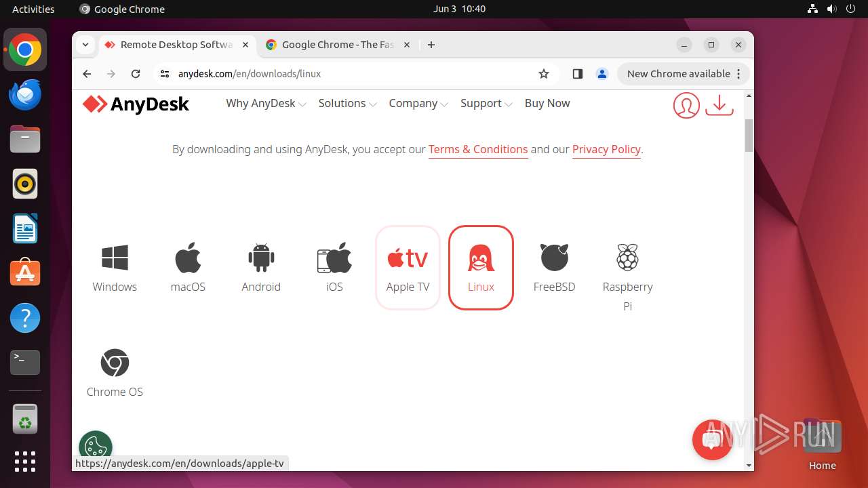
Task: Open the Chrome profile avatar icon
Action: [x=602, y=74]
